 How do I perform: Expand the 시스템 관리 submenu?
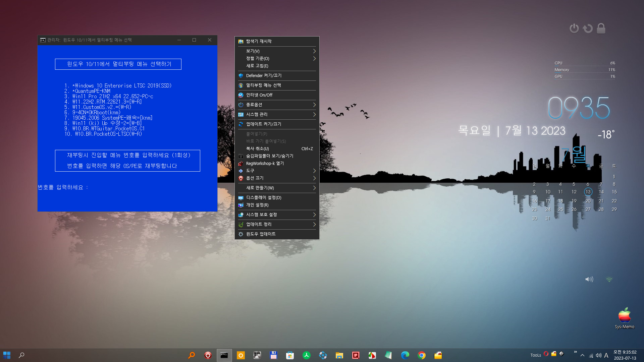pyautogui.click(x=277, y=115)
